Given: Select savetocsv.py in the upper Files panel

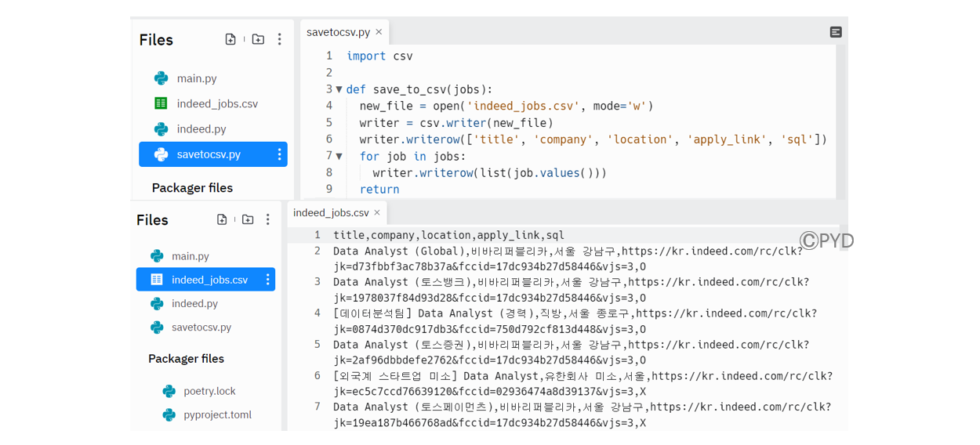Looking at the screenshot, I should pos(213,154).
